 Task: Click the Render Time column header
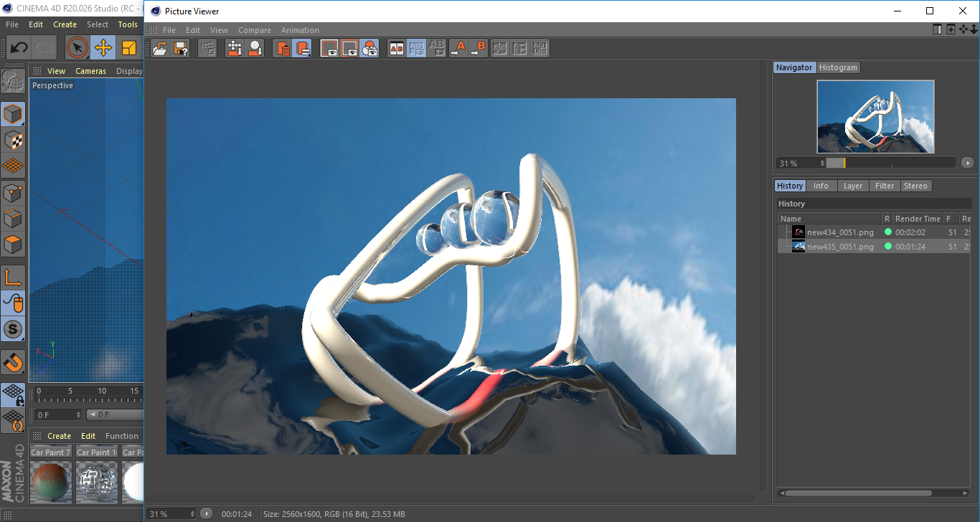tap(918, 219)
